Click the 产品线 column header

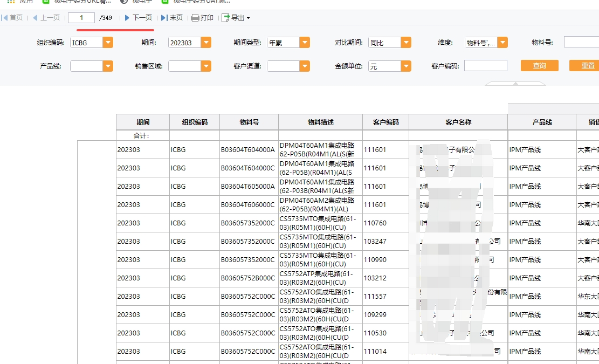point(542,122)
